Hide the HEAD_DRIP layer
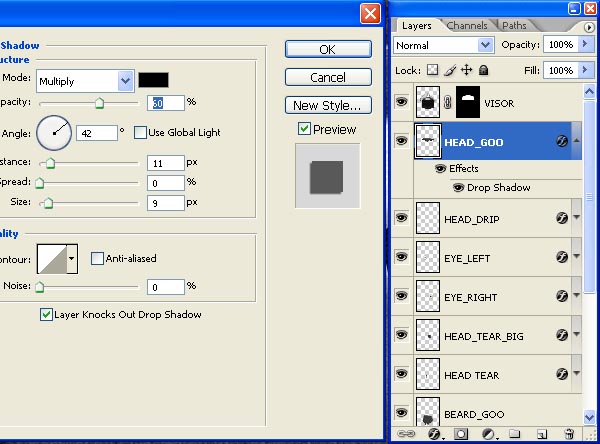600x444 pixels. pyautogui.click(x=401, y=218)
